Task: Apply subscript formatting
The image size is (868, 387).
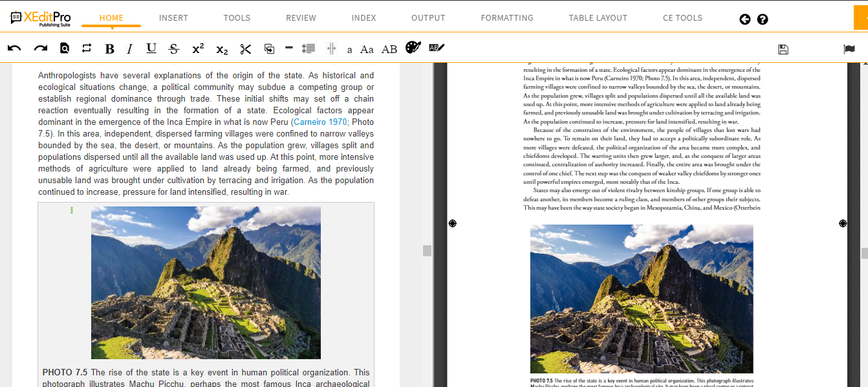Action: coord(222,49)
